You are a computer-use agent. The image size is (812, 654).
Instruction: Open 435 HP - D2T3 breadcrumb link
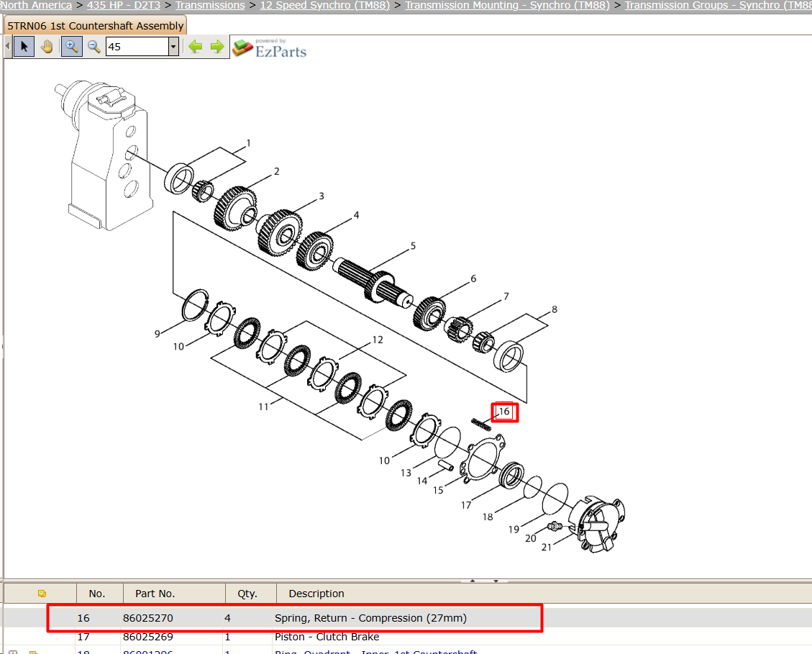pyautogui.click(x=123, y=5)
